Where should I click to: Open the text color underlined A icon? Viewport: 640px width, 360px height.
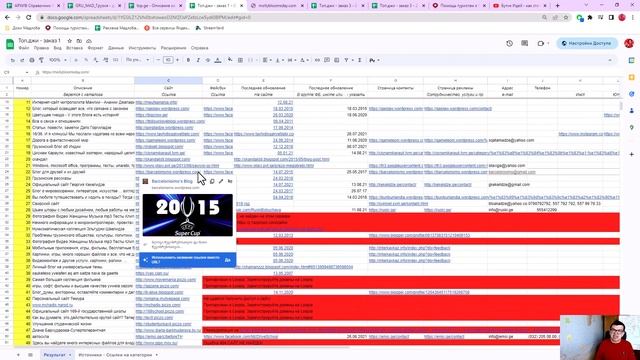(218, 60)
